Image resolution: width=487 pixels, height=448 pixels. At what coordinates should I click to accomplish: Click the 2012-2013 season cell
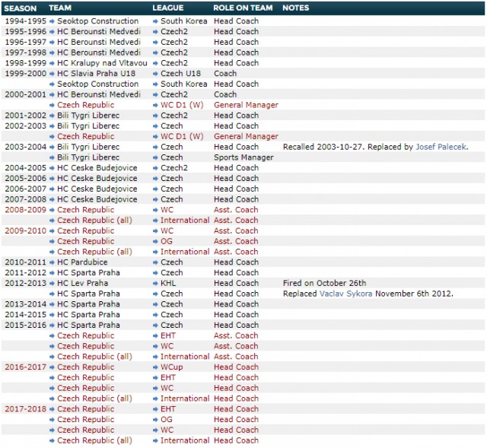[25, 283]
